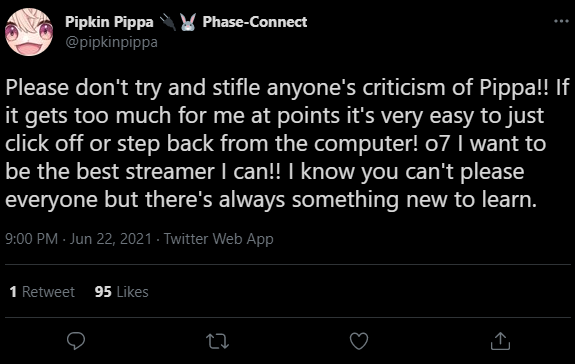575x364 pixels.
Task: Retweet using the arrows icon
Action: tap(217, 341)
